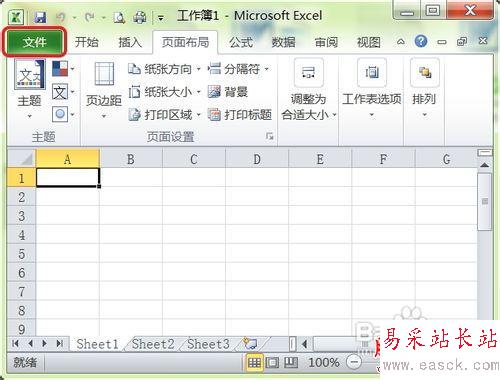Switch to Page Break Preview icon
500x380 pixels.
[291, 363]
